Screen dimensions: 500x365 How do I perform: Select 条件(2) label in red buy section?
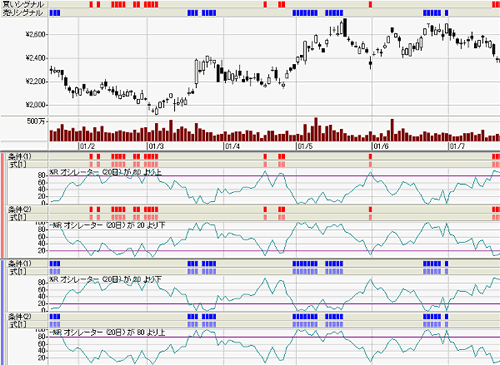pos(20,209)
